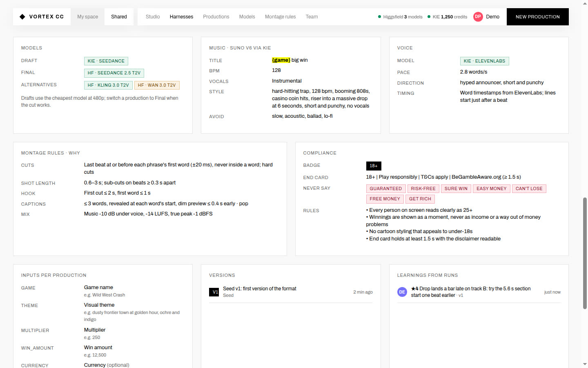
Task: Go to the Productions tab
Action: (216, 17)
